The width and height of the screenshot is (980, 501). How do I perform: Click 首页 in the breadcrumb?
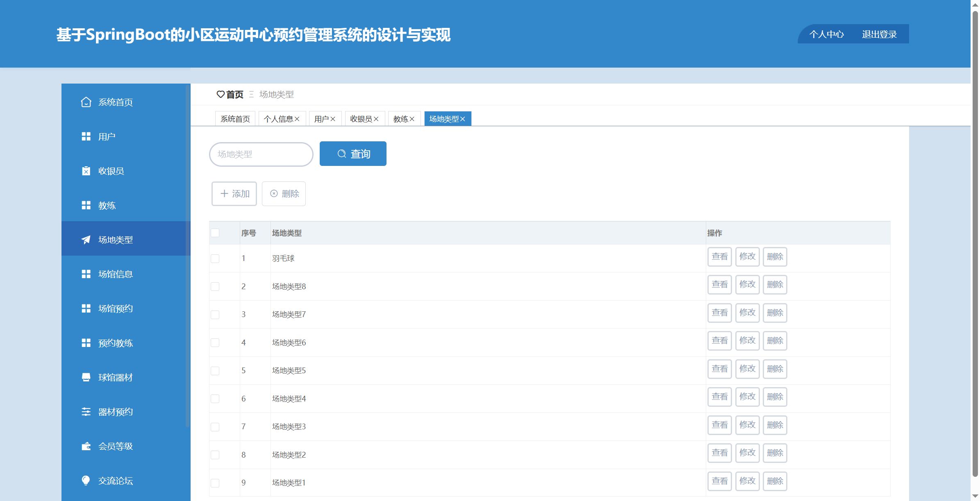235,95
